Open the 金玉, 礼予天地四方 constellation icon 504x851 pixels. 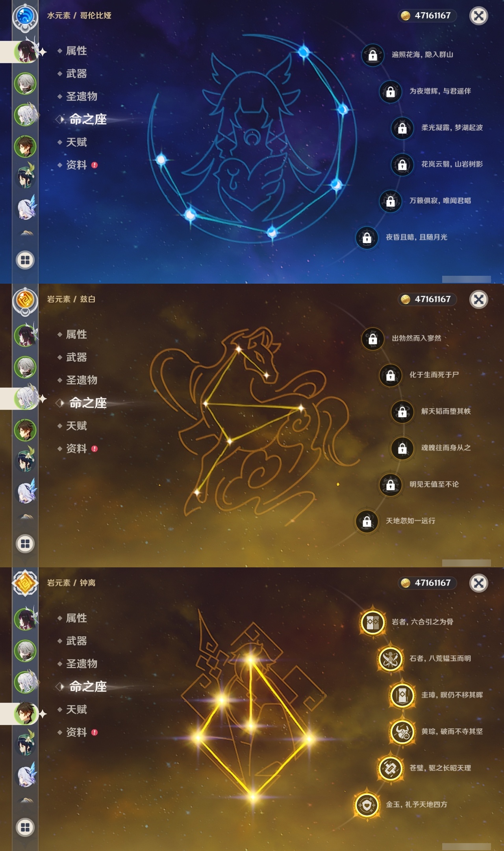(367, 805)
